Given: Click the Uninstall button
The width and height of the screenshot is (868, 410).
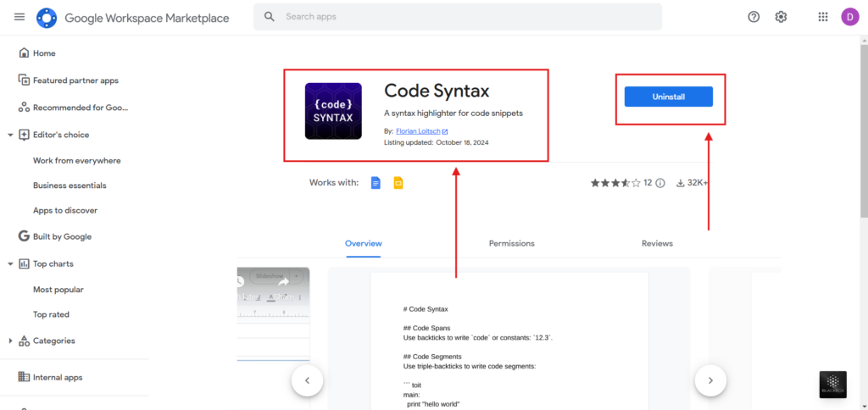Looking at the screenshot, I should tap(668, 97).
